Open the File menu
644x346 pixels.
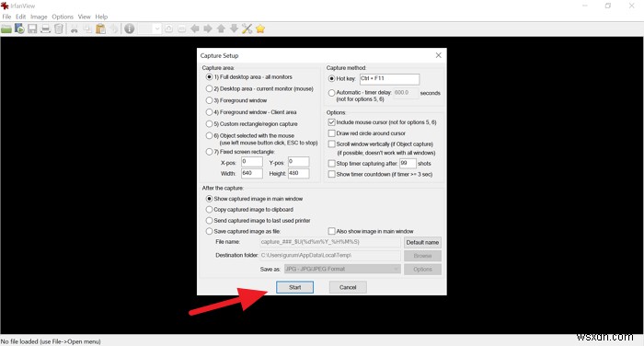coord(7,17)
